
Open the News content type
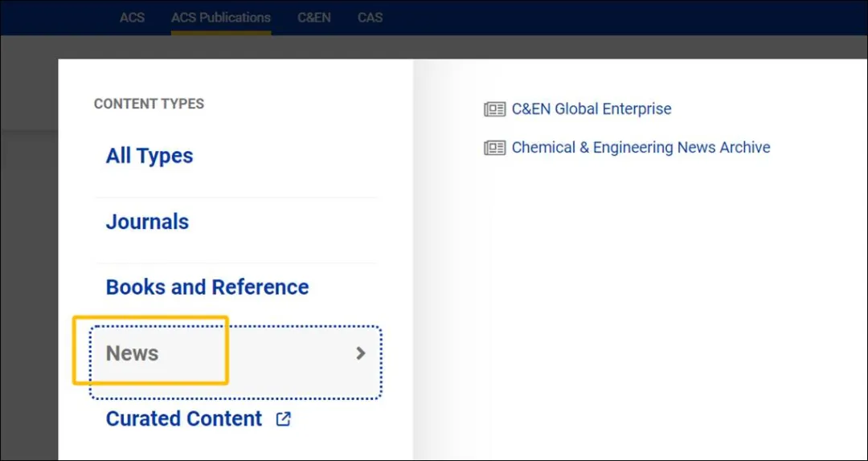click(235, 363)
